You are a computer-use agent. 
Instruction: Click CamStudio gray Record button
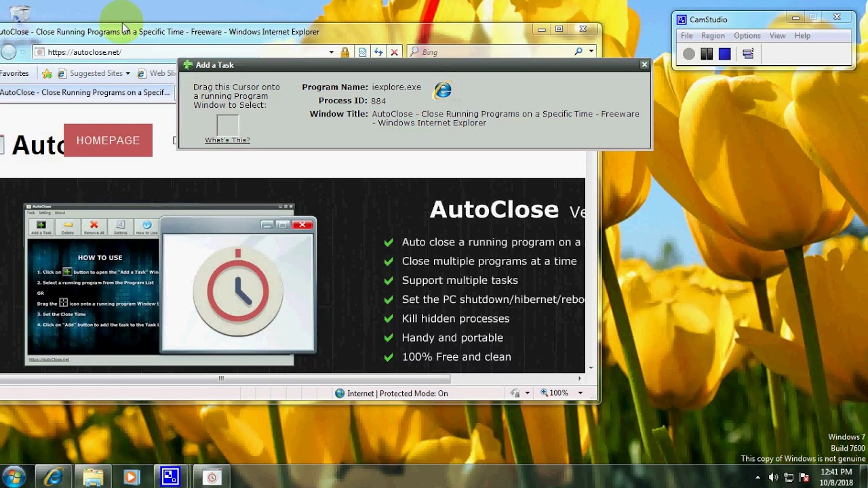coord(689,54)
